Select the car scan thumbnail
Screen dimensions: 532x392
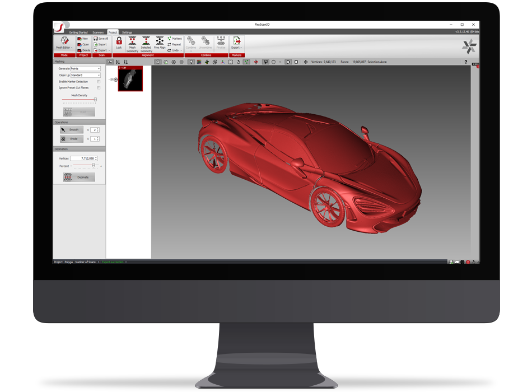click(x=129, y=80)
